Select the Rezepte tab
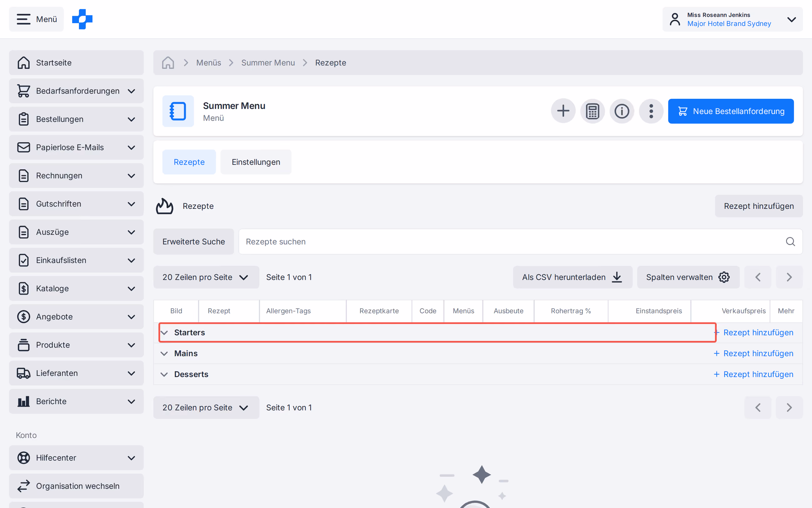The width and height of the screenshot is (812, 508). (x=189, y=162)
